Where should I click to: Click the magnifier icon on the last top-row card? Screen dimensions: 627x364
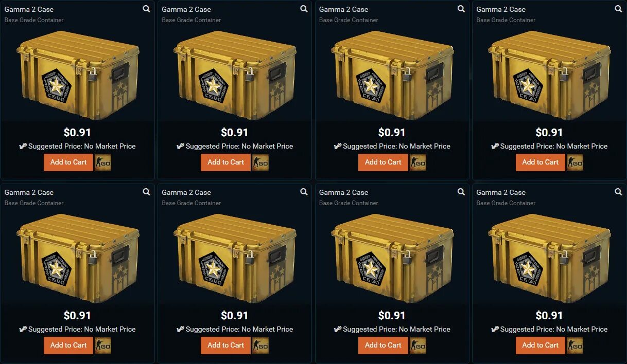click(619, 9)
